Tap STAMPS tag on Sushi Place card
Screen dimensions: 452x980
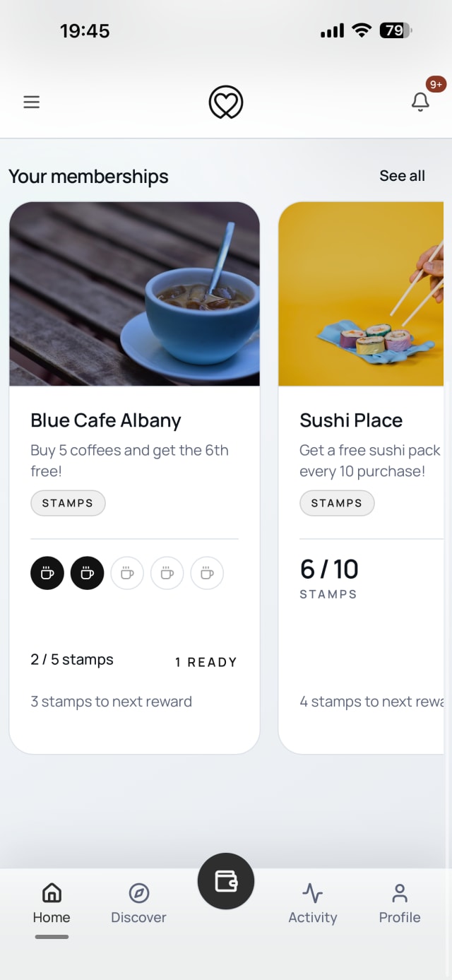[x=337, y=503]
